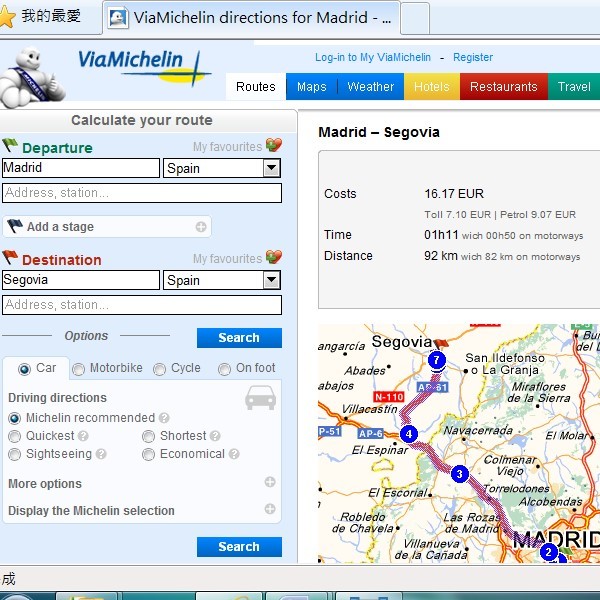Open the Departure country dropdown

point(222,168)
